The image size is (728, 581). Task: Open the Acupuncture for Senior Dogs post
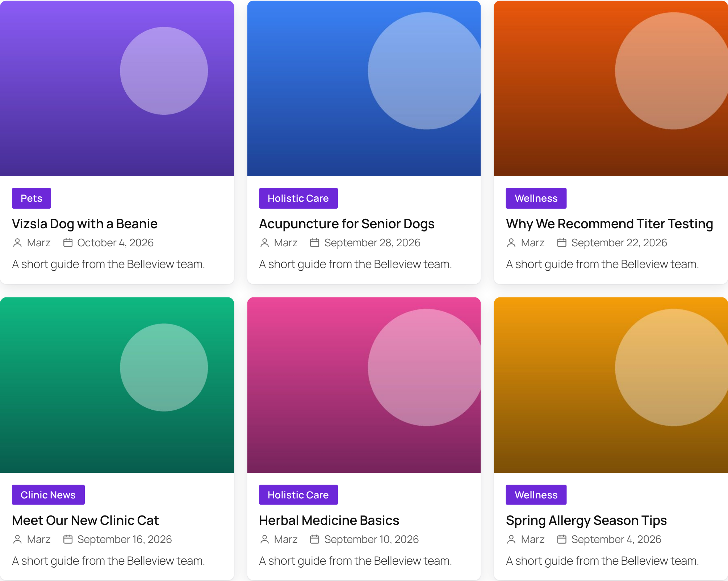coord(347,224)
